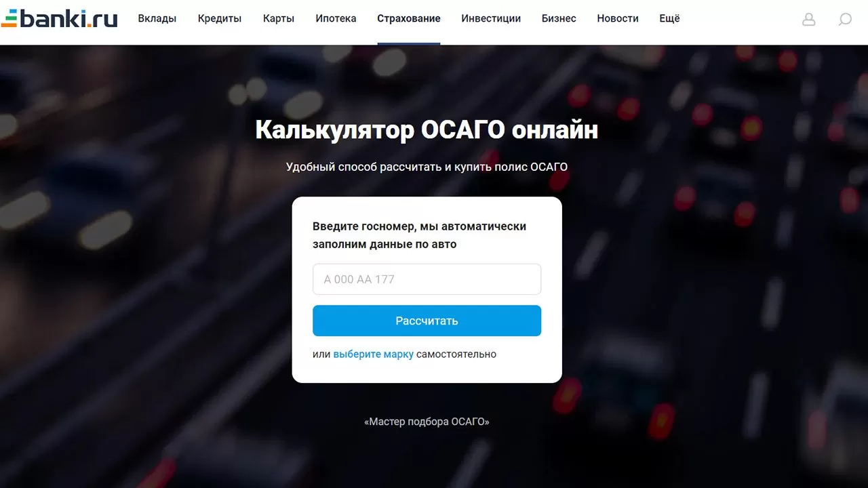Go to the Кредиты section

pos(220,19)
